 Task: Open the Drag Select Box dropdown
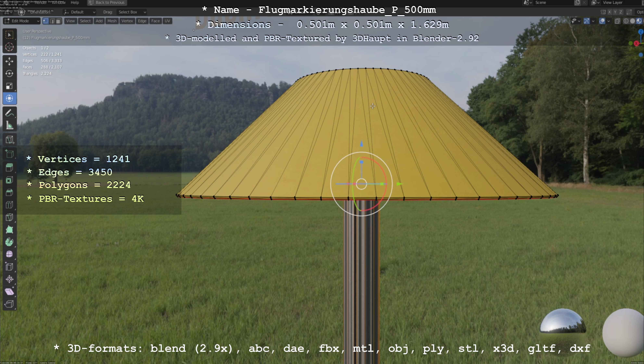click(132, 12)
